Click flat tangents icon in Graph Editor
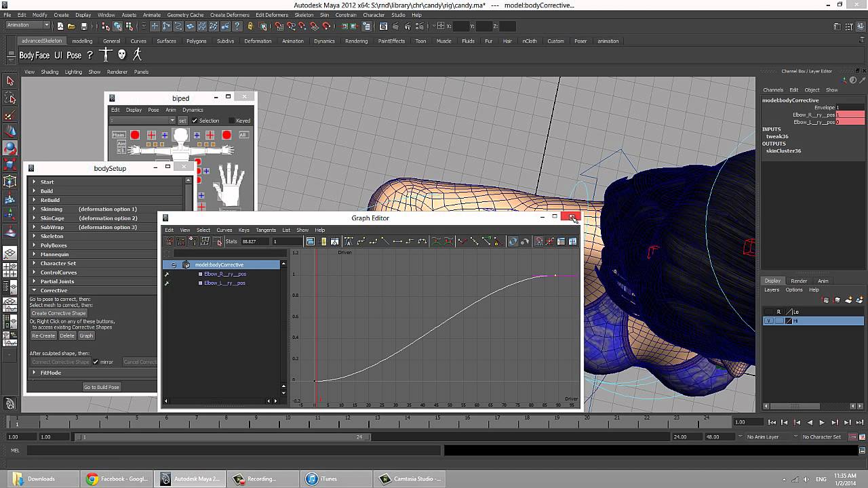This screenshot has width=868, height=488. (397, 241)
